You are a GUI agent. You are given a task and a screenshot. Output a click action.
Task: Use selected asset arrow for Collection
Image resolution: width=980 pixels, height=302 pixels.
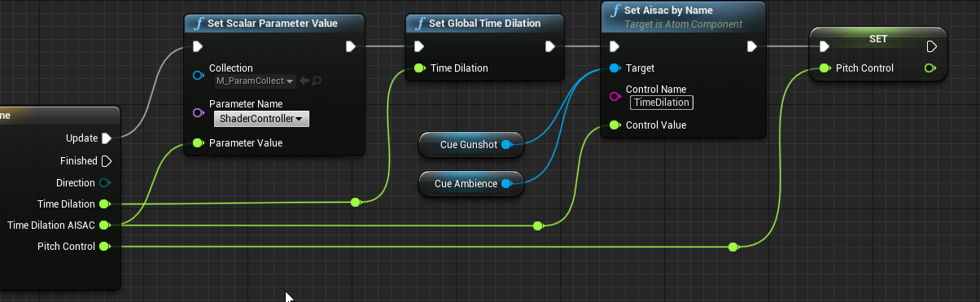coord(304,81)
